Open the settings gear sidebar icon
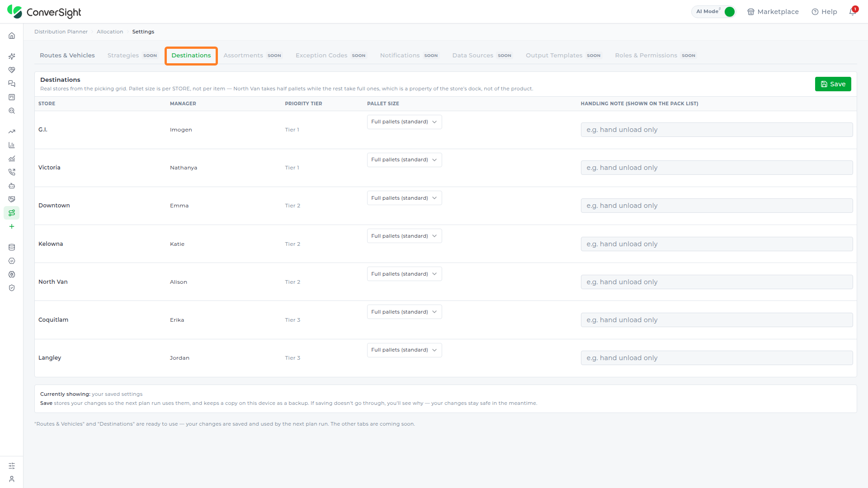This screenshot has height=488, width=868. coord(12,274)
